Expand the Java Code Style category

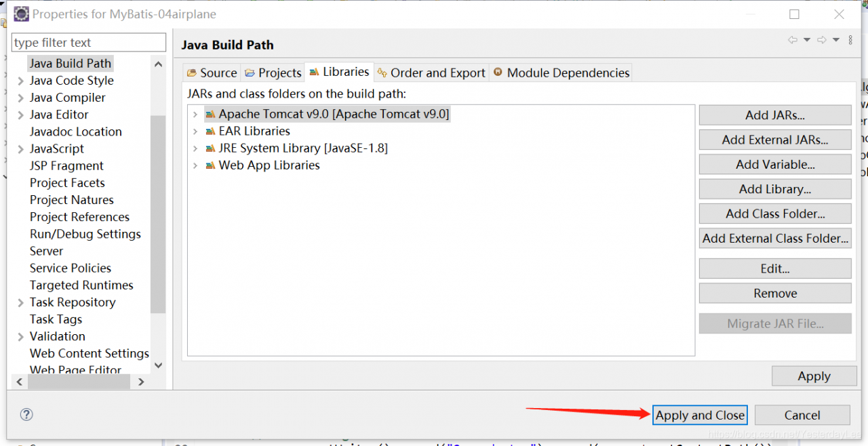point(20,81)
